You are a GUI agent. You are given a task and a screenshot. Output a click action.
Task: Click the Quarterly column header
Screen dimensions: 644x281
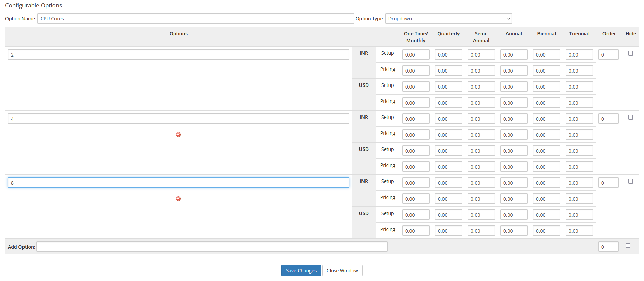449,33
